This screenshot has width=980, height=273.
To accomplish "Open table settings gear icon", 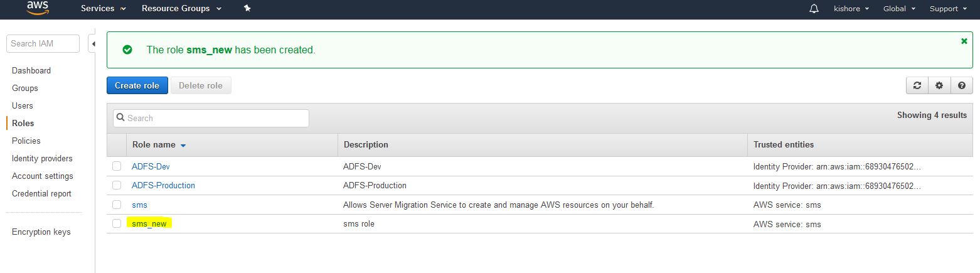I will point(939,85).
